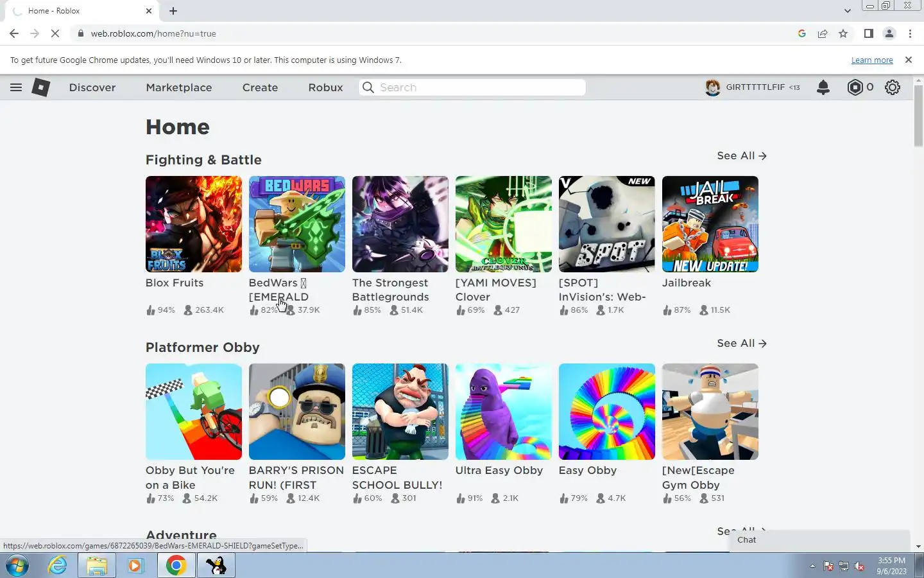
Task: Click the search magnifier icon
Action: point(368,87)
